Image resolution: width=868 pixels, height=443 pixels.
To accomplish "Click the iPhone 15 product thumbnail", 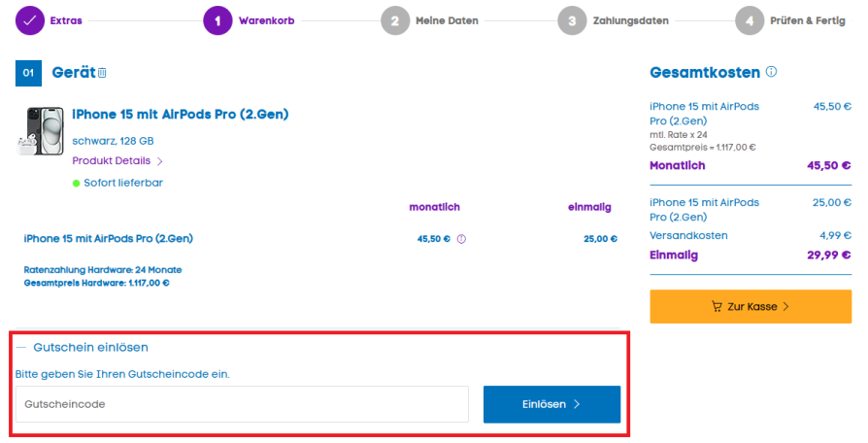I will 41,131.
